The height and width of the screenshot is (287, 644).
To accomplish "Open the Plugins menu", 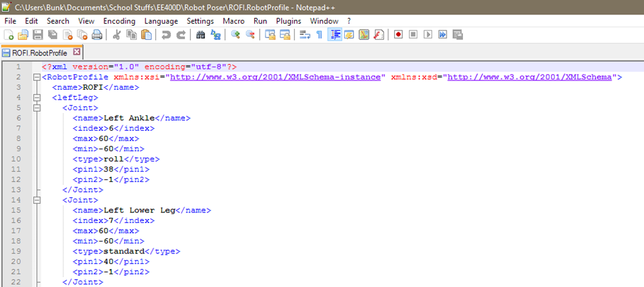I will coord(289,21).
